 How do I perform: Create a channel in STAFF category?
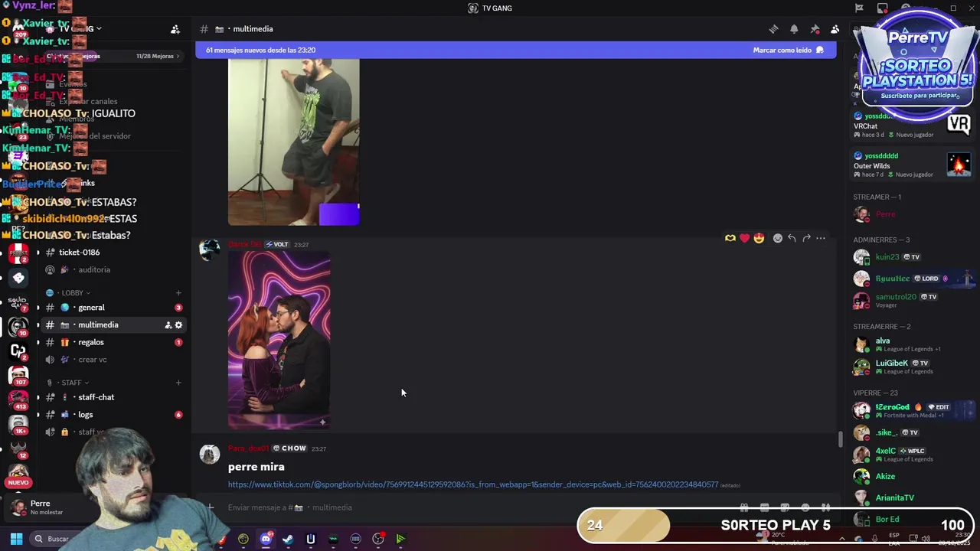pos(178,383)
